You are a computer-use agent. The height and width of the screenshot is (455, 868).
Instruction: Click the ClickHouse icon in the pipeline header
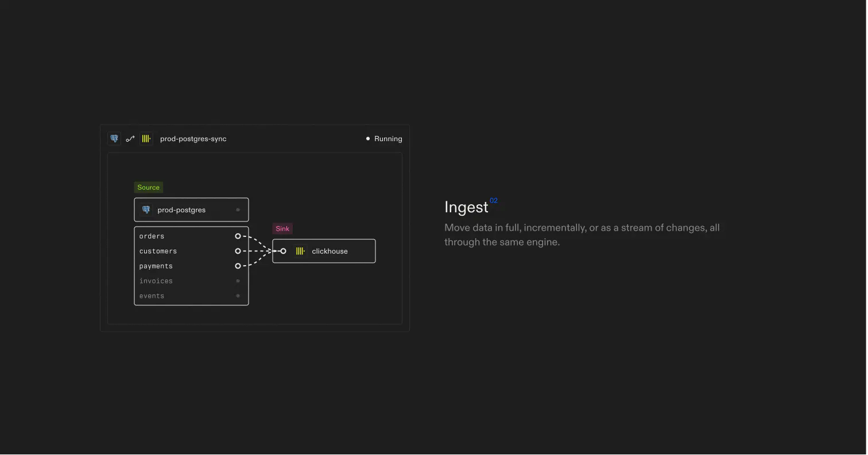pos(146,139)
